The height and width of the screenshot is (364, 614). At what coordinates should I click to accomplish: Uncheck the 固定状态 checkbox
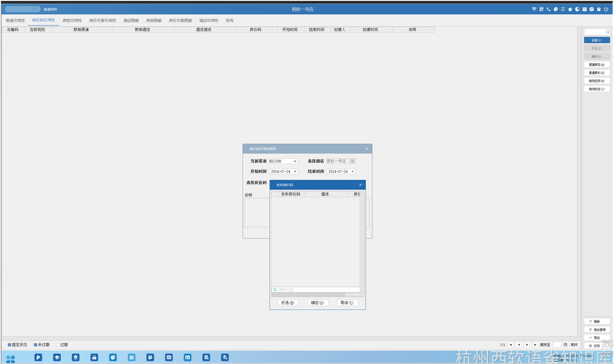9,345
